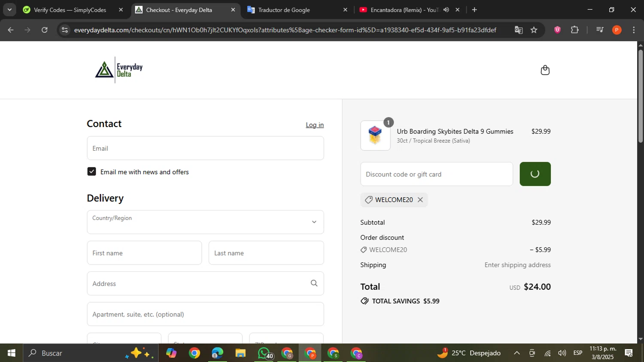Click the Last name field
The width and height of the screenshot is (644, 362).
(266, 253)
